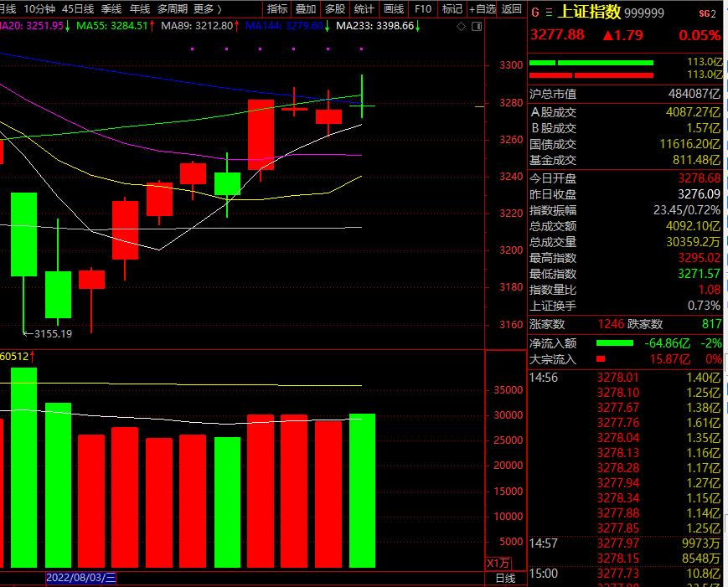
Task: Click the list icon next to 上证指数
Action: 549,13
